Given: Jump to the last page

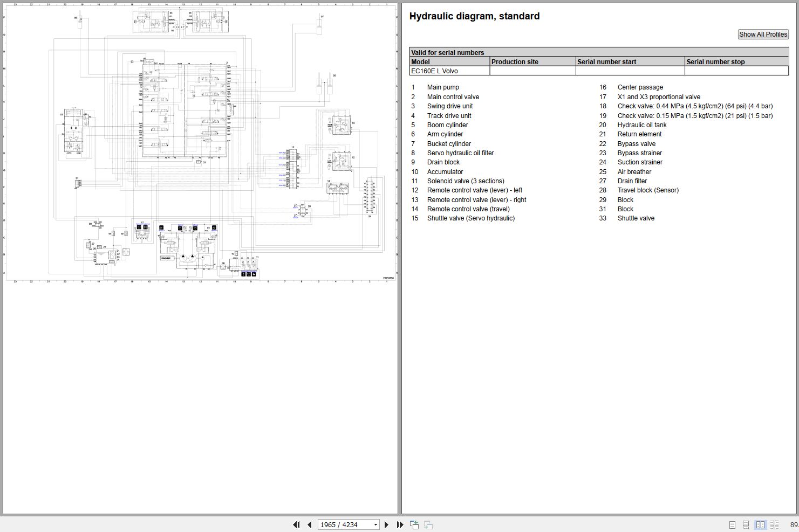Looking at the screenshot, I should click(400, 524).
